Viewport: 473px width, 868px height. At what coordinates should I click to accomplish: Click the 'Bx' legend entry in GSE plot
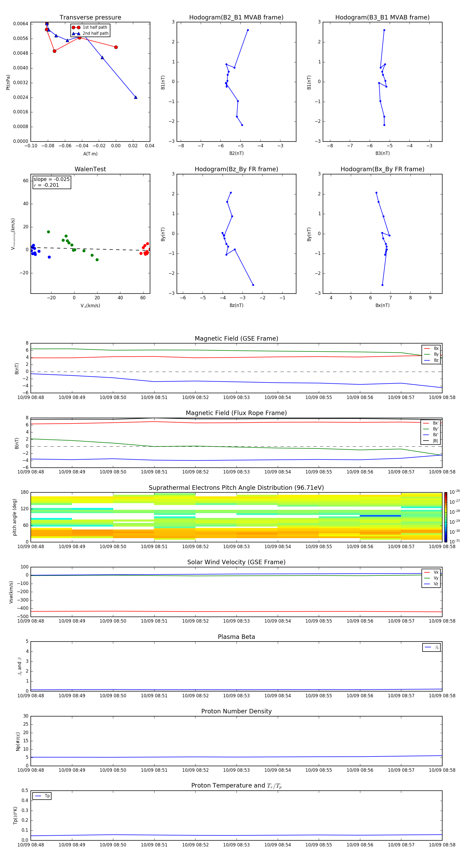(x=431, y=349)
